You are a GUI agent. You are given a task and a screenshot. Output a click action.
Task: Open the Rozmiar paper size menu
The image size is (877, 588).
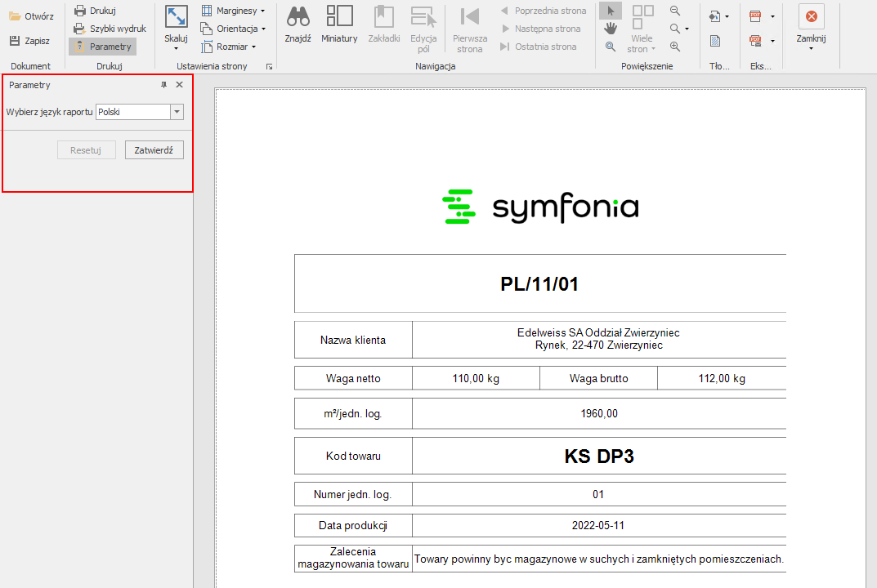point(230,47)
